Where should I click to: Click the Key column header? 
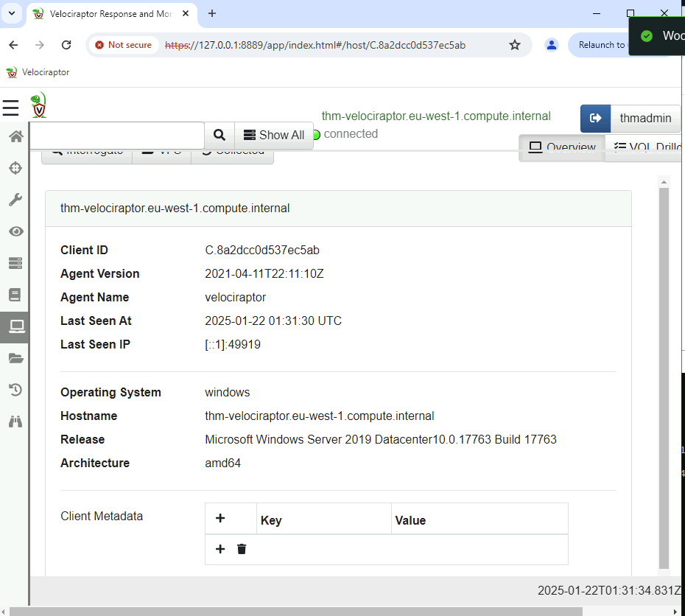pyautogui.click(x=323, y=519)
